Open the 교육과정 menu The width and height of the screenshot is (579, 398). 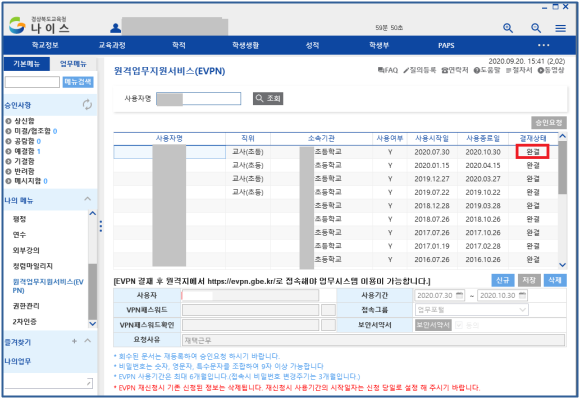(112, 45)
